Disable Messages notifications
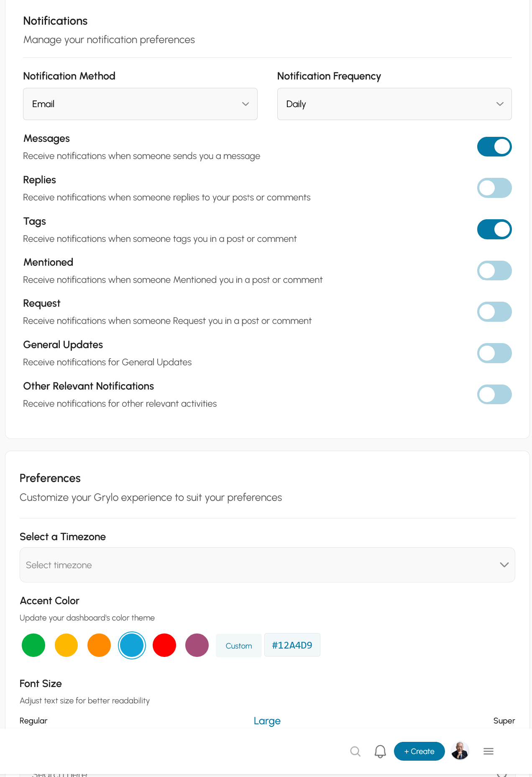This screenshot has width=532, height=777. point(494,146)
